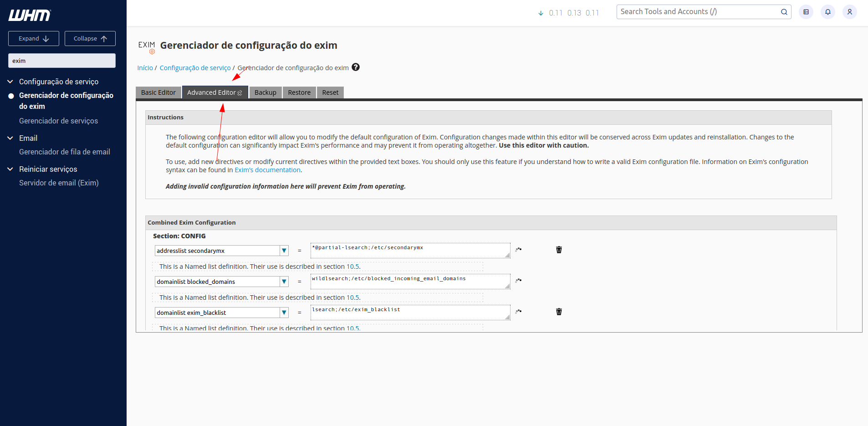The width and height of the screenshot is (868, 426).
Task: Open the domainlist exim_blacklist dropdown
Action: [284, 313]
